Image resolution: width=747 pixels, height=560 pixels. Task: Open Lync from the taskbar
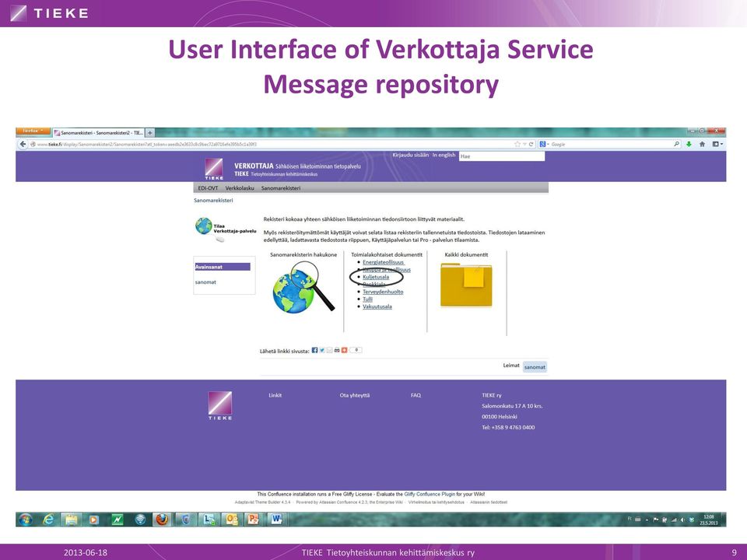tap(209, 520)
